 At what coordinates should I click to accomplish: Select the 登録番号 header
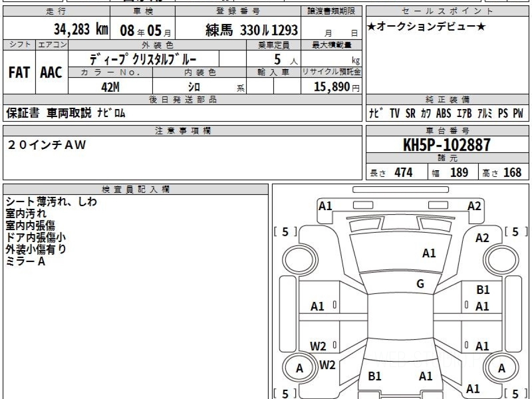pos(239,12)
